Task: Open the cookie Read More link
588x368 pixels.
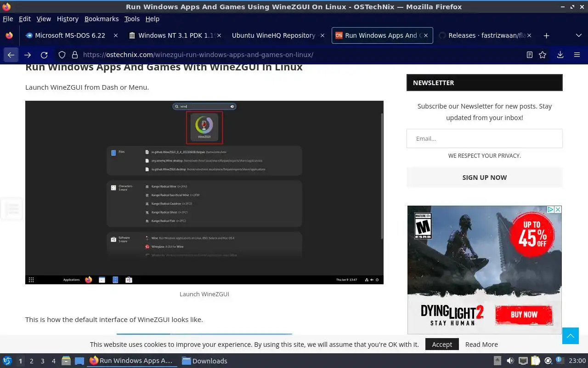Action: pyautogui.click(x=481, y=344)
